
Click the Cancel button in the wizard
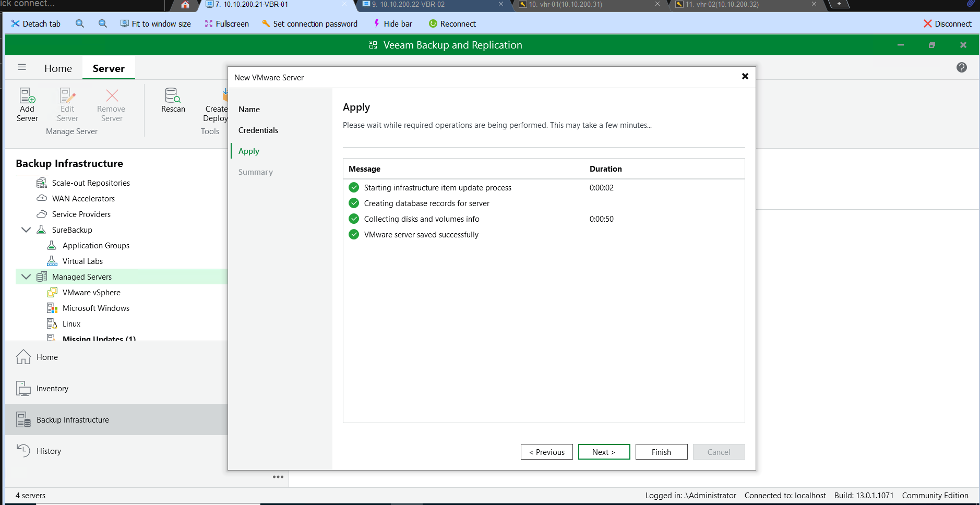[719, 452]
